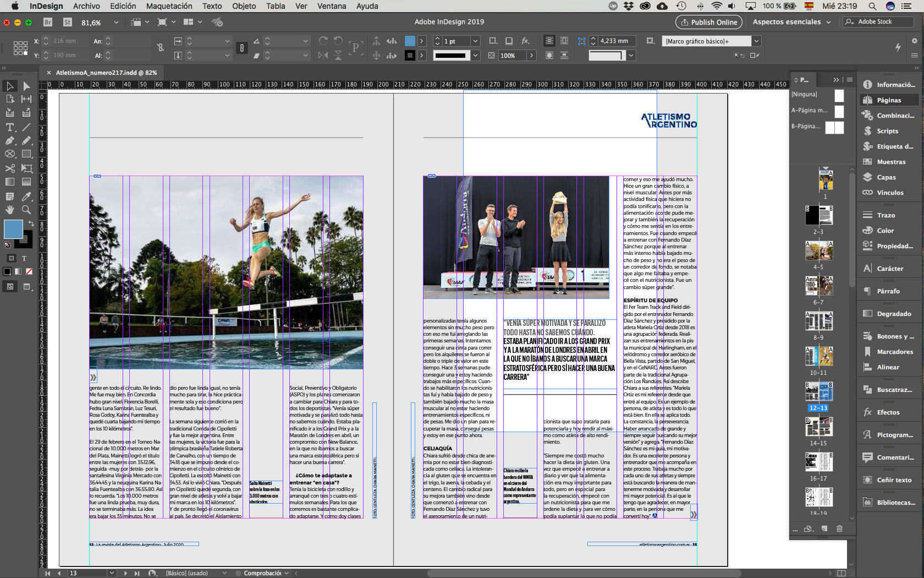Search in Adobe Stock field
Image resolution: width=924 pixels, height=578 pixels.
(878, 21)
